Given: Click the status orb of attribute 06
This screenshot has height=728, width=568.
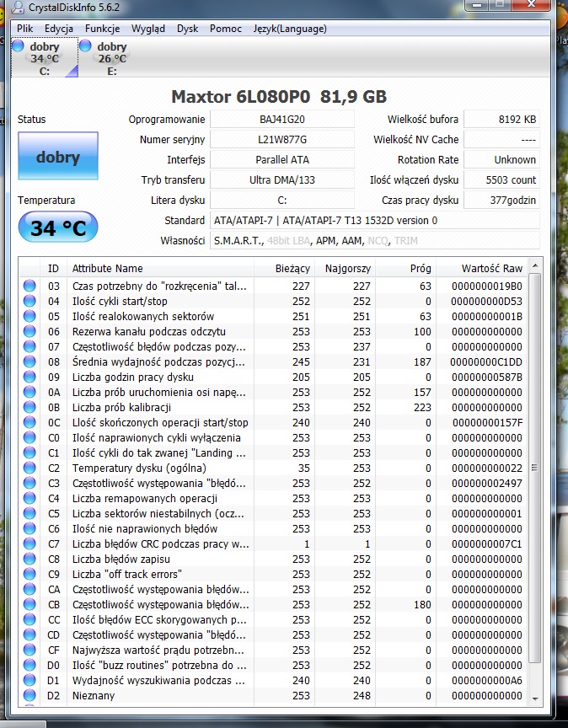Looking at the screenshot, I should [x=29, y=331].
